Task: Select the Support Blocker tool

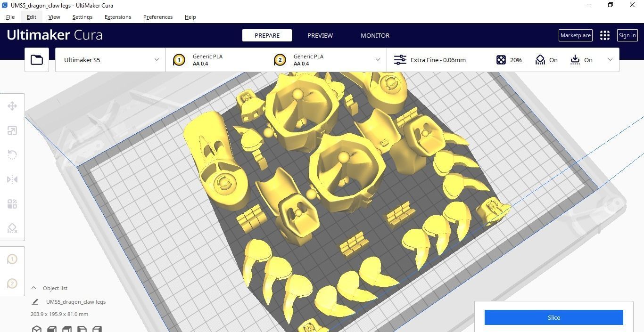Action: pyautogui.click(x=12, y=228)
